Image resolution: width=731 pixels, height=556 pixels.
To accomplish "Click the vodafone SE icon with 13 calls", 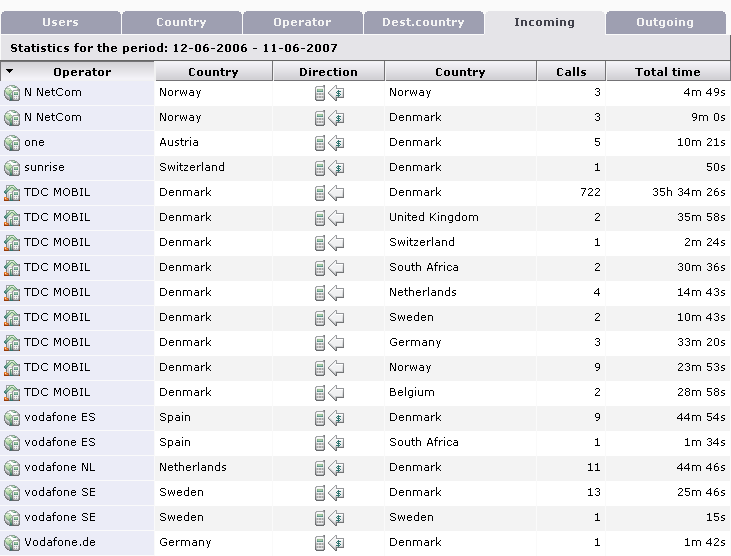I will 12,493.
